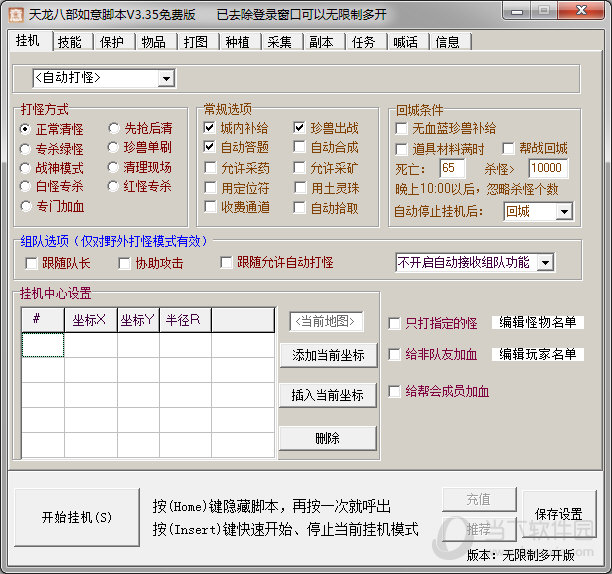
Task: Open the 打图 tab
Action: pos(198,42)
